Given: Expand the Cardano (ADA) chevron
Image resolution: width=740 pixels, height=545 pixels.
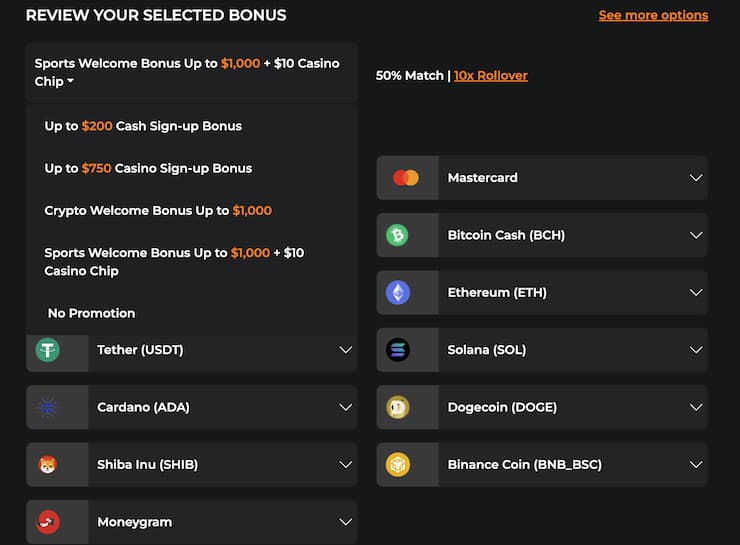Looking at the screenshot, I should (x=345, y=407).
